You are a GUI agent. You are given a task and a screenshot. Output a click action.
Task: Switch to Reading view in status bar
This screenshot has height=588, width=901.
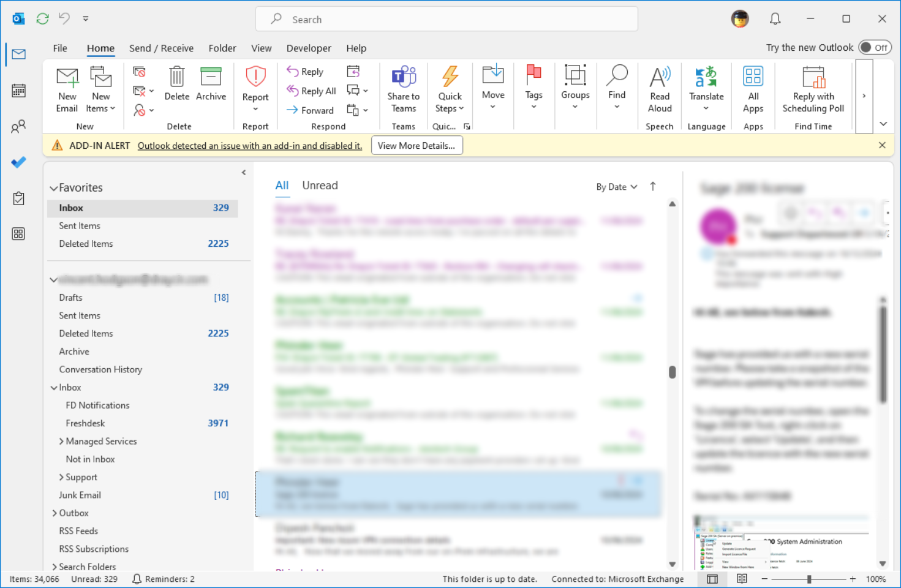(x=742, y=579)
